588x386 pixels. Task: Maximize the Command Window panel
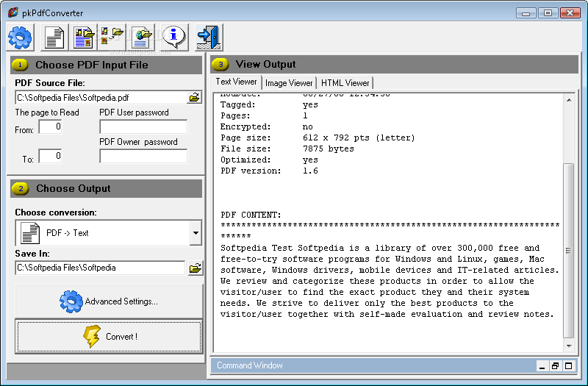[x=568, y=365]
